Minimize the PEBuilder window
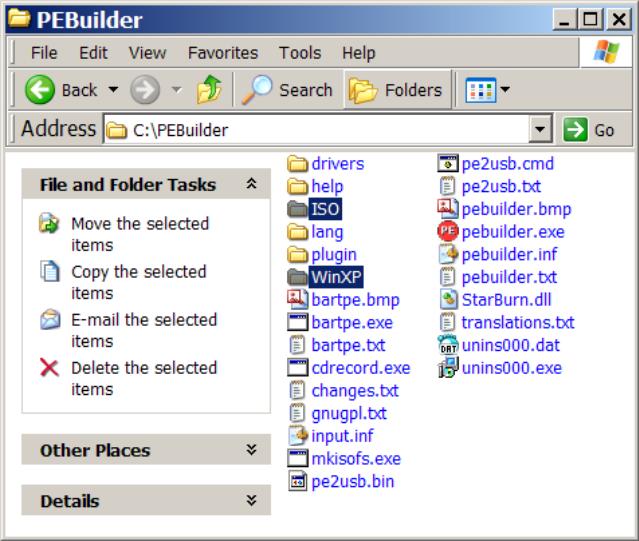639x541 pixels. point(564,19)
